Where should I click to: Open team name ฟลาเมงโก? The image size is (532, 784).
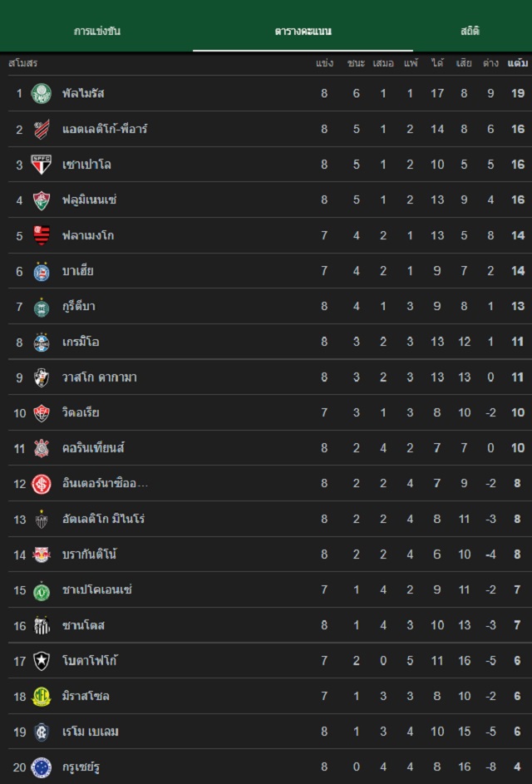pos(88,235)
